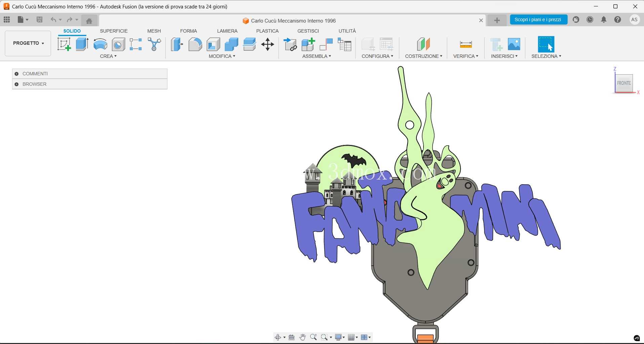Save the design with disk icon
This screenshot has width=644, height=344.
[x=39, y=20]
